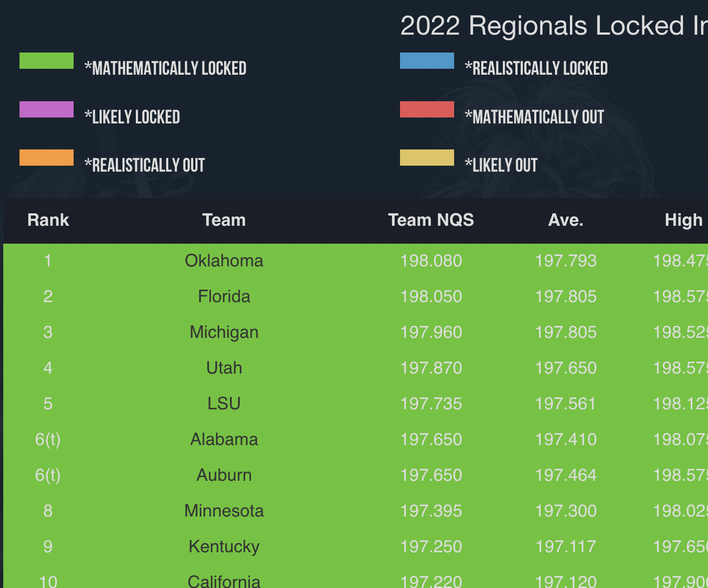
Task: Sort table by Team column header
Action: (224, 220)
